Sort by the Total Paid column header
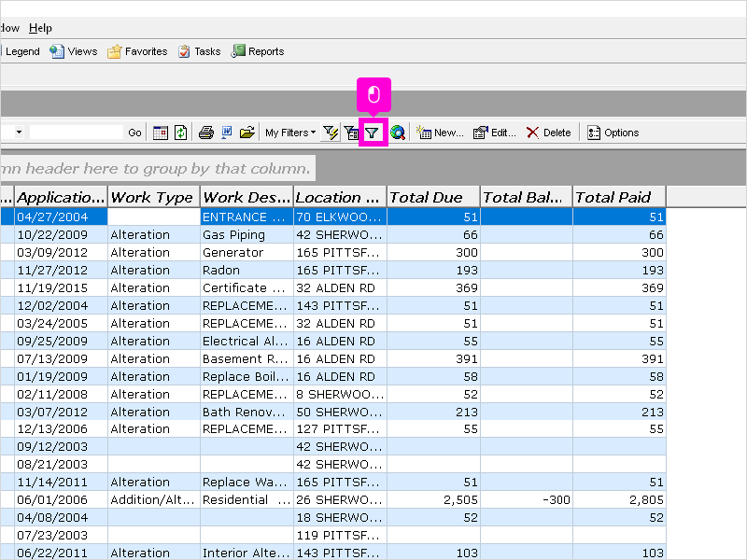This screenshot has height=560, width=747. [619, 197]
